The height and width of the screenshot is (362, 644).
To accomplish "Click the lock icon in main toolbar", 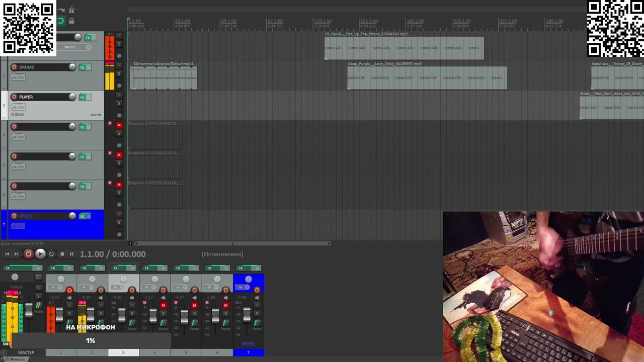I will coord(71,21).
